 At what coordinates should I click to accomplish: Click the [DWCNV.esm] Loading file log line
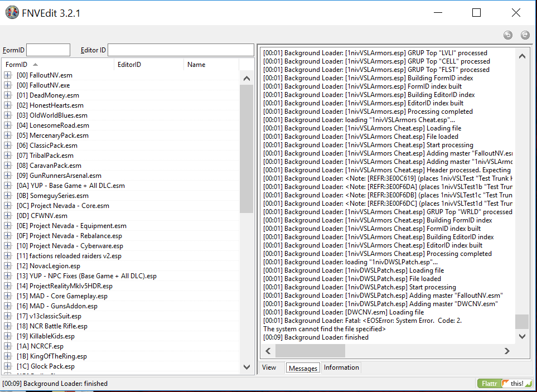[x=344, y=312]
